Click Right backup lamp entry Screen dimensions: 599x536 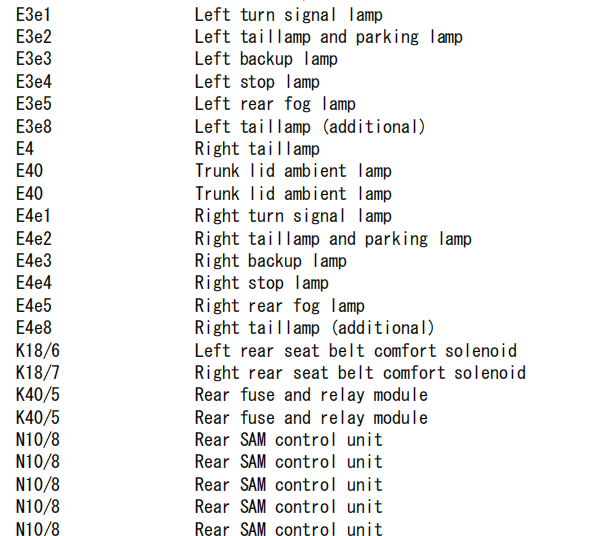(x=270, y=261)
